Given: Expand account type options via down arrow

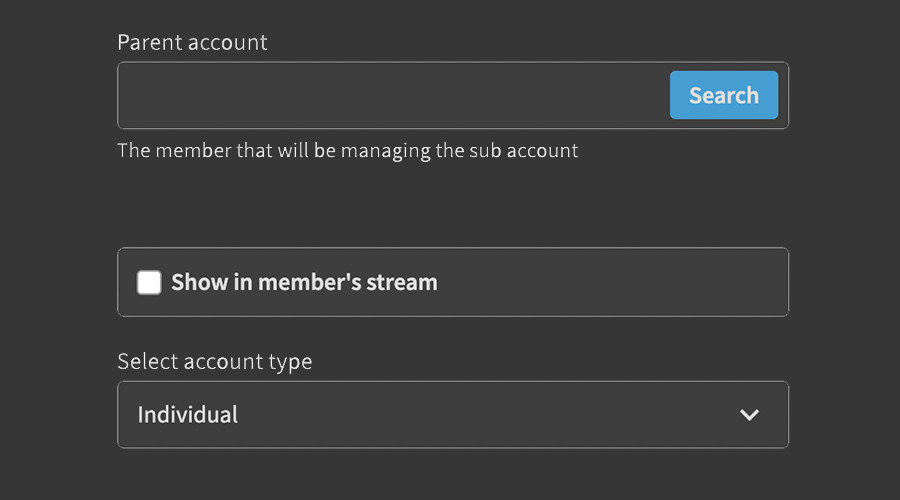Looking at the screenshot, I should [x=749, y=415].
